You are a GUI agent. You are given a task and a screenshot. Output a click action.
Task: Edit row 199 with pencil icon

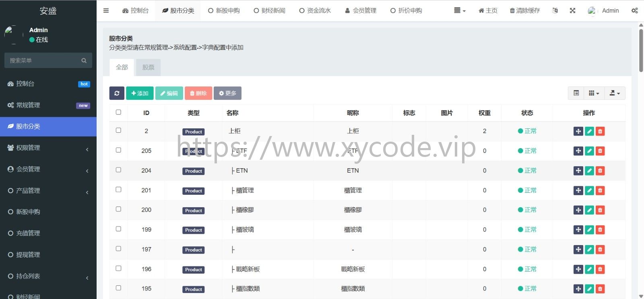click(x=589, y=230)
